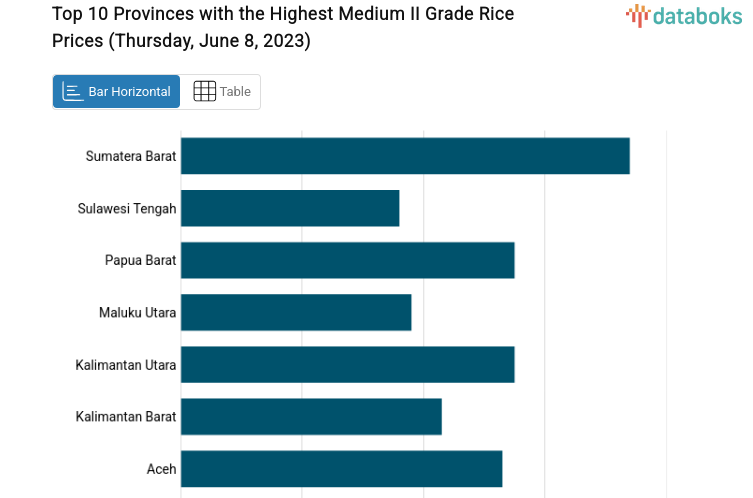Click the databoks logo
The height and width of the screenshot is (498, 753).
click(x=684, y=15)
